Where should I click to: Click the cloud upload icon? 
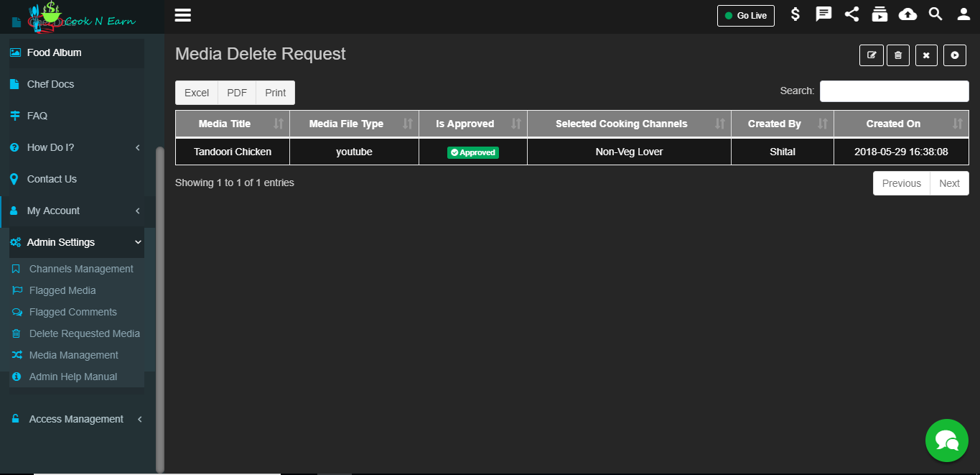907,14
